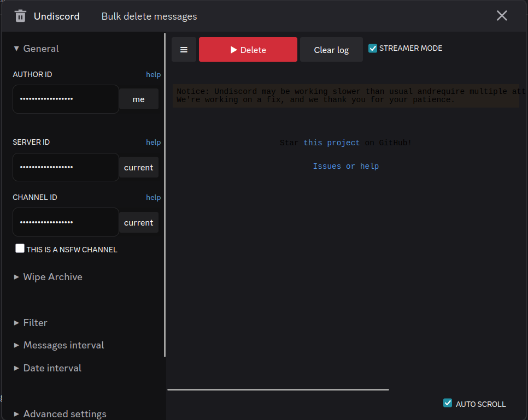Screen dimensions: 528x420
Task: Open the help link for Author ID
Action: click(153, 74)
